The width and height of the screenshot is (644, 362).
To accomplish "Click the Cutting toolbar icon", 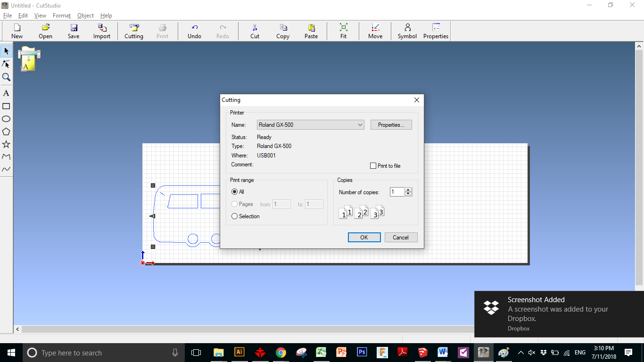I will pos(134,31).
